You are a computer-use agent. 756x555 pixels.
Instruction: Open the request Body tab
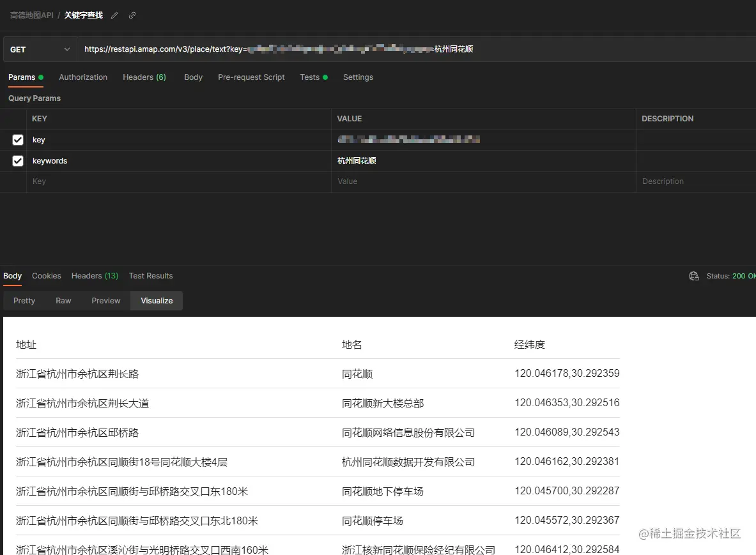193,77
